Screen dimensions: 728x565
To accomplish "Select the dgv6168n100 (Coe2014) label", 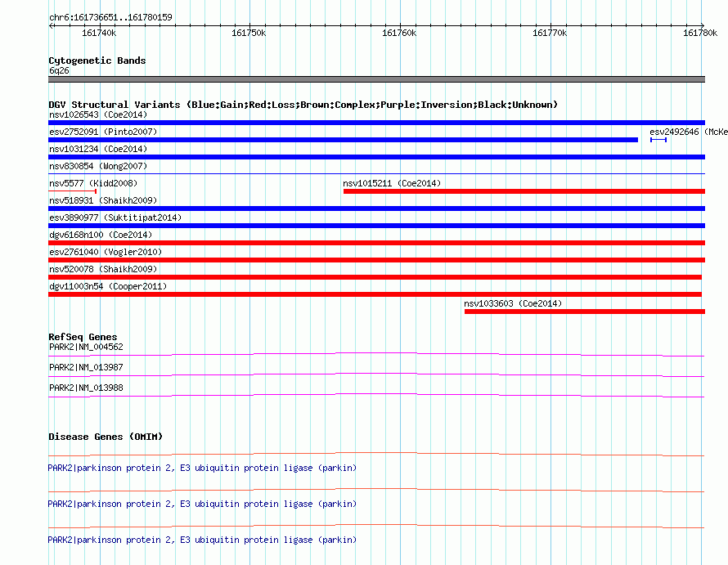I will (x=101, y=235).
